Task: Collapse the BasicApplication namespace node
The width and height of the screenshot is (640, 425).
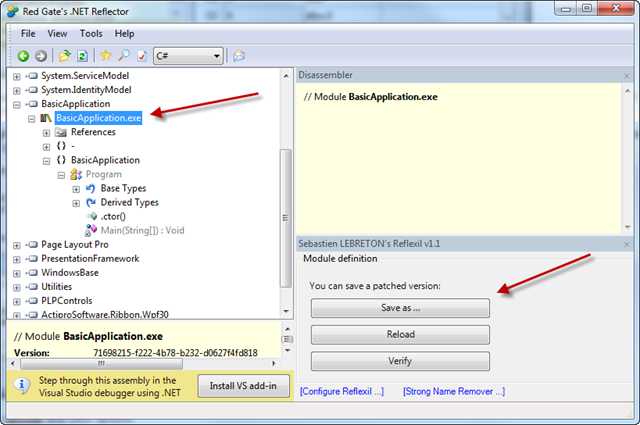Action: (46, 161)
